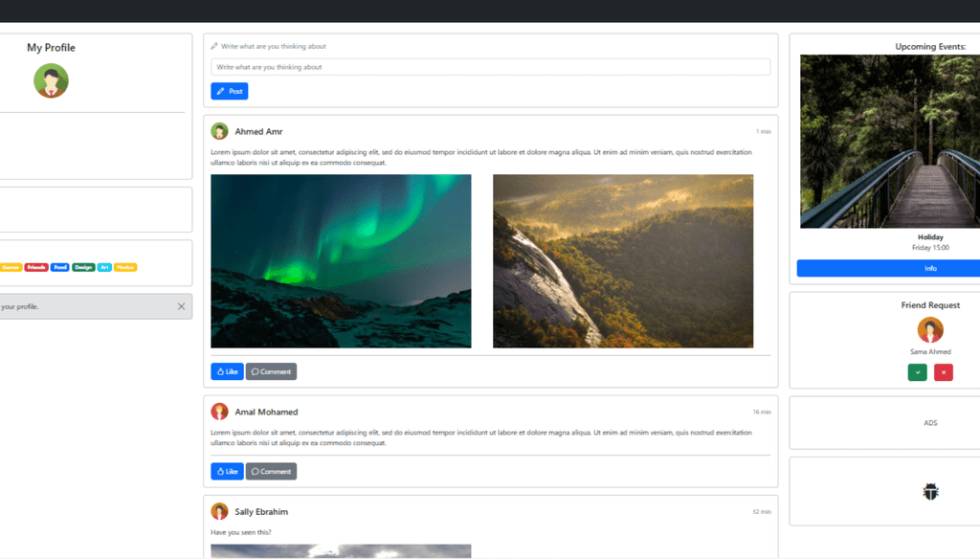The width and height of the screenshot is (980, 559).
Task: Click the Lorem ipsum text in Ahmed Amr's post
Action: pyautogui.click(x=481, y=157)
